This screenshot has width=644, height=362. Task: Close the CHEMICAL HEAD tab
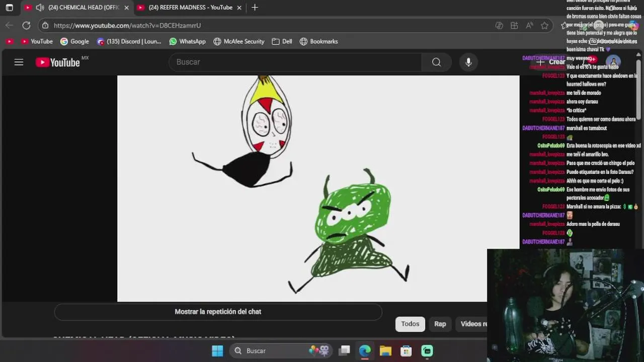click(x=126, y=8)
